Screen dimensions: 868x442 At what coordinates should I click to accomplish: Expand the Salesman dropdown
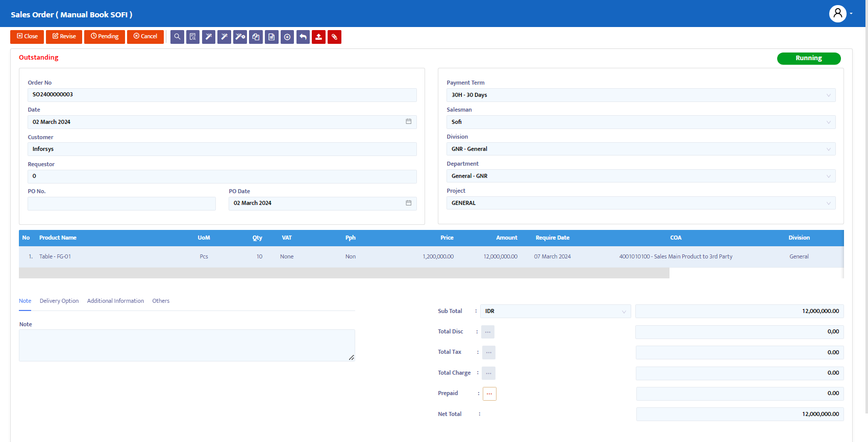641,122
